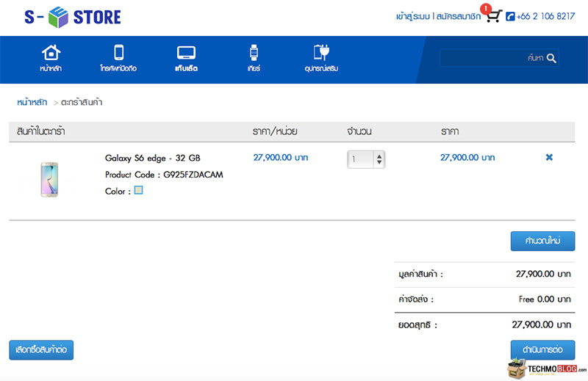Click the red cart badge showing 1
Viewport: 588px width, 381px height.
pyautogui.click(x=486, y=9)
